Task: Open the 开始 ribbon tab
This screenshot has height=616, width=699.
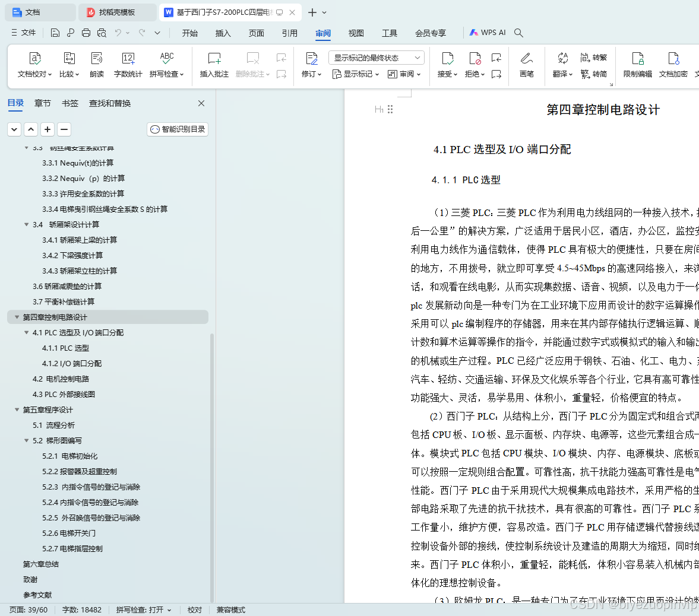Action: 189,33
